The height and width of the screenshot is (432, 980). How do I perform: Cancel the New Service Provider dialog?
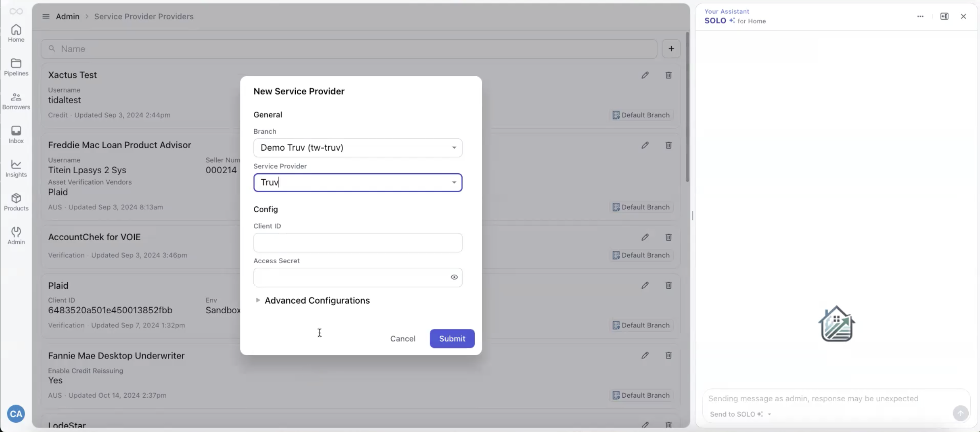tap(402, 338)
